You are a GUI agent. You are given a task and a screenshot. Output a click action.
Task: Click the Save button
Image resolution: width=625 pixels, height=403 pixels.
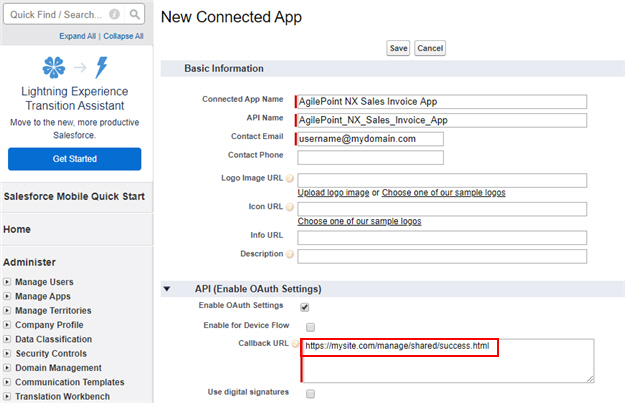[398, 48]
